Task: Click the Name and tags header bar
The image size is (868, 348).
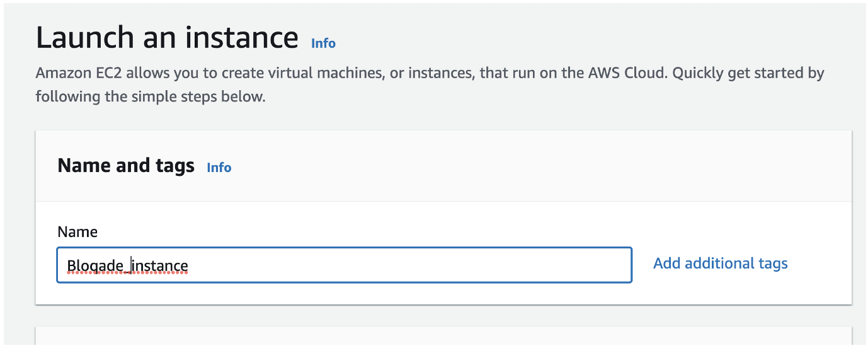Action: click(x=443, y=166)
